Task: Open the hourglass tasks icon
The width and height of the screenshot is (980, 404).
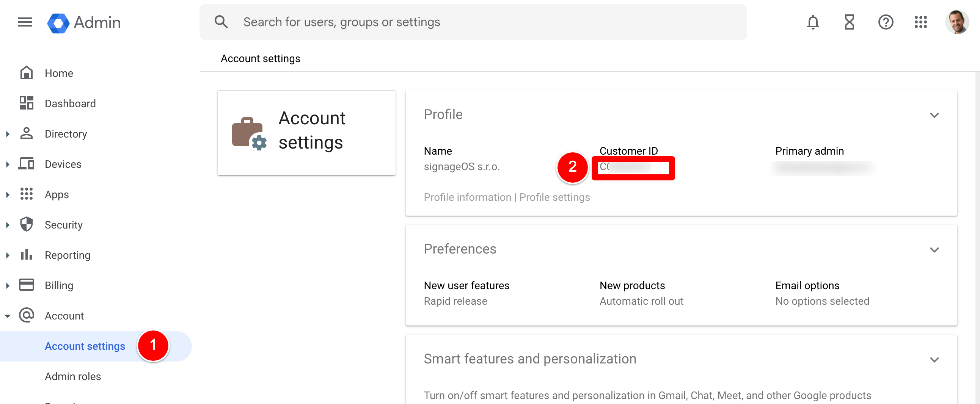Action: (849, 22)
